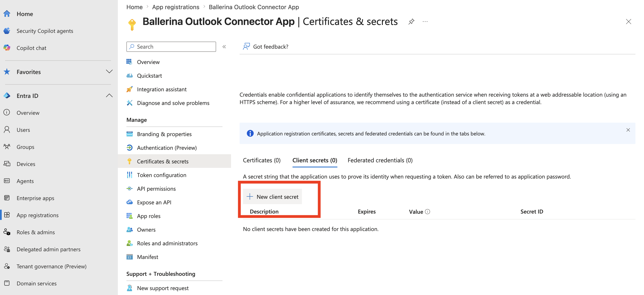The image size is (644, 295).
Task: Open Security Copilot agents icon
Action: (7, 31)
